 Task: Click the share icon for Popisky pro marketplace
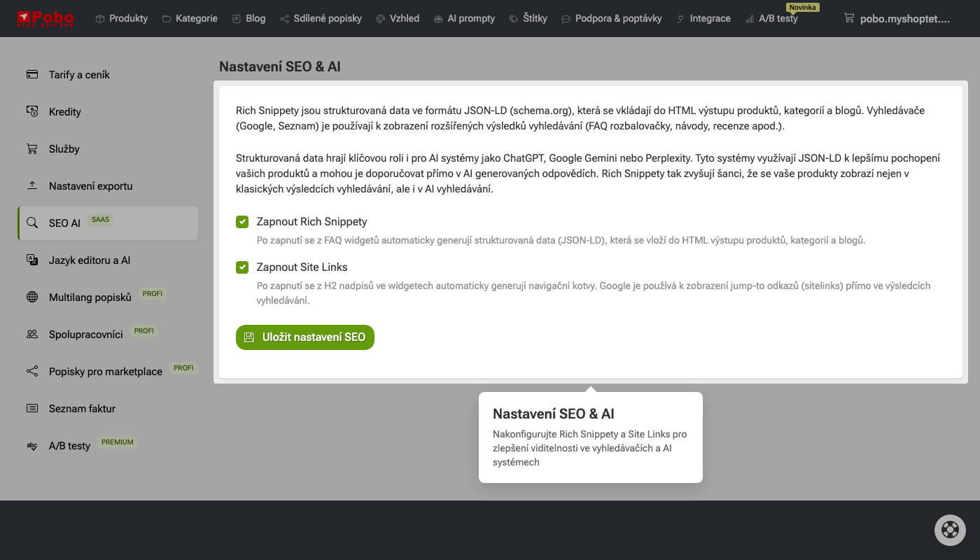[32, 371]
